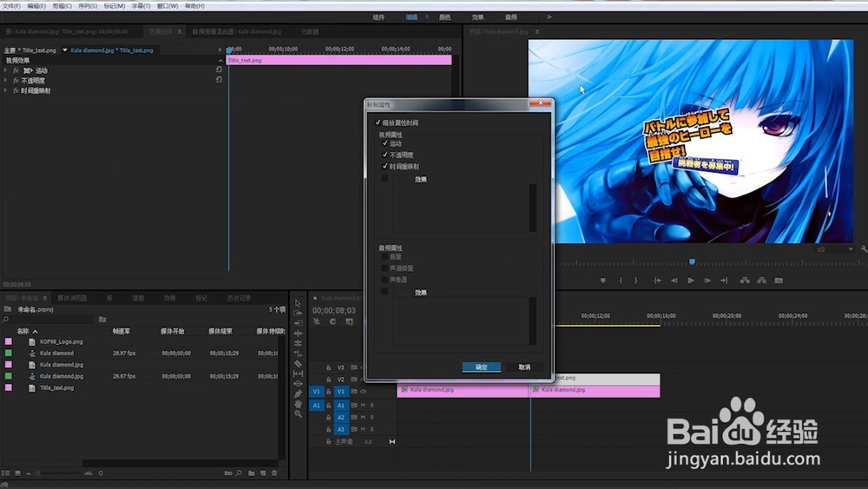Toggle the 缩放属性时间 checkbox
The width and height of the screenshot is (868, 489).
click(378, 122)
